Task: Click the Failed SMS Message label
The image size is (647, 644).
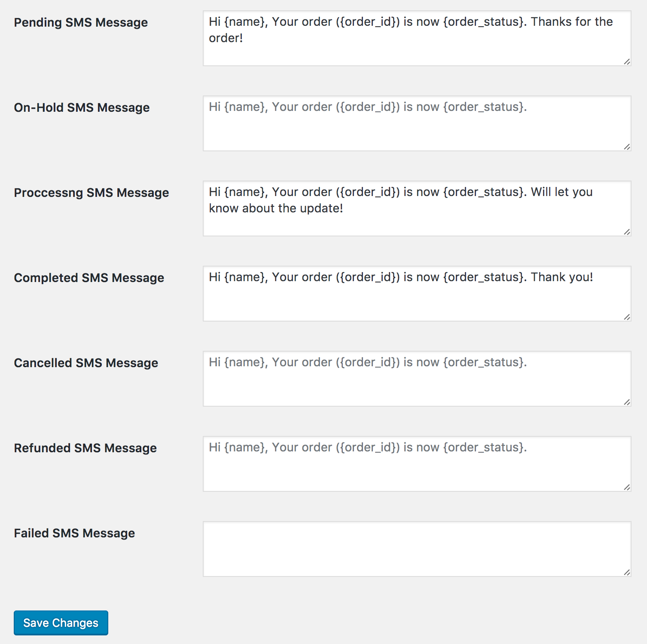Action: (x=74, y=533)
